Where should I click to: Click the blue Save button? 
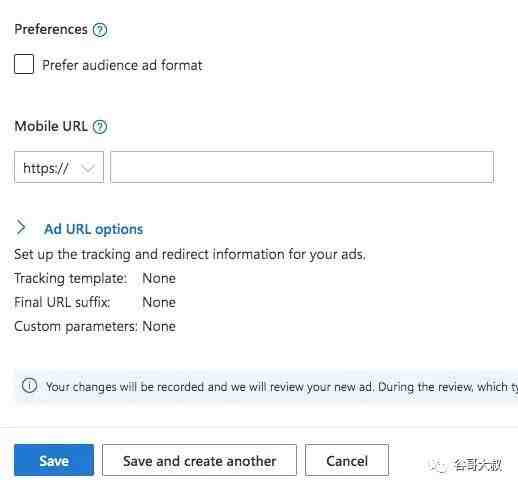pos(54,460)
